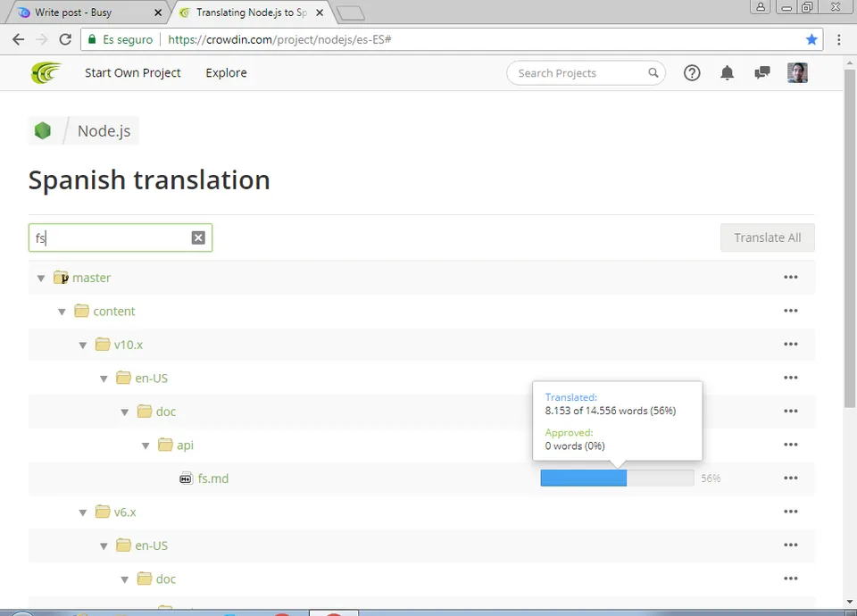This screenshot has height=616, width=857.
Task: Click the Crowdin logo icon
Action: 46,72
